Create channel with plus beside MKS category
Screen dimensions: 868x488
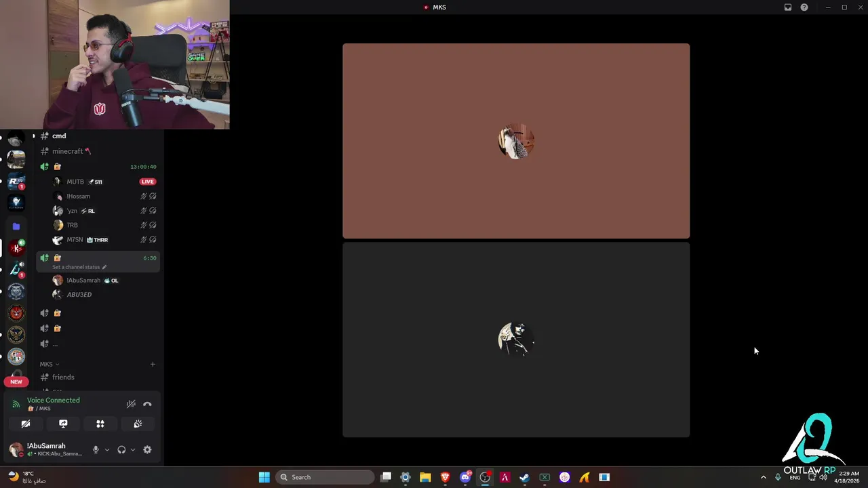coord(153,364)
